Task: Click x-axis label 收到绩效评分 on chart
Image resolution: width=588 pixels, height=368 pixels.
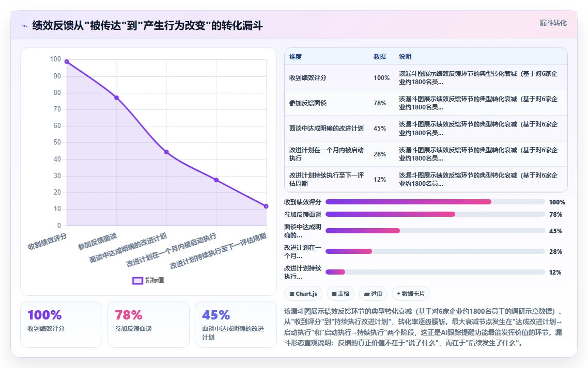Action: [x=47, y=242]
